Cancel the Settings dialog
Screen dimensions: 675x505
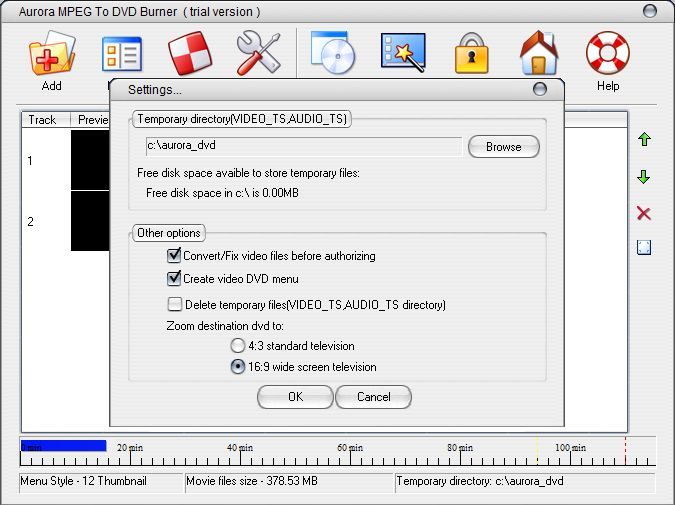click(x=373, y=397)
